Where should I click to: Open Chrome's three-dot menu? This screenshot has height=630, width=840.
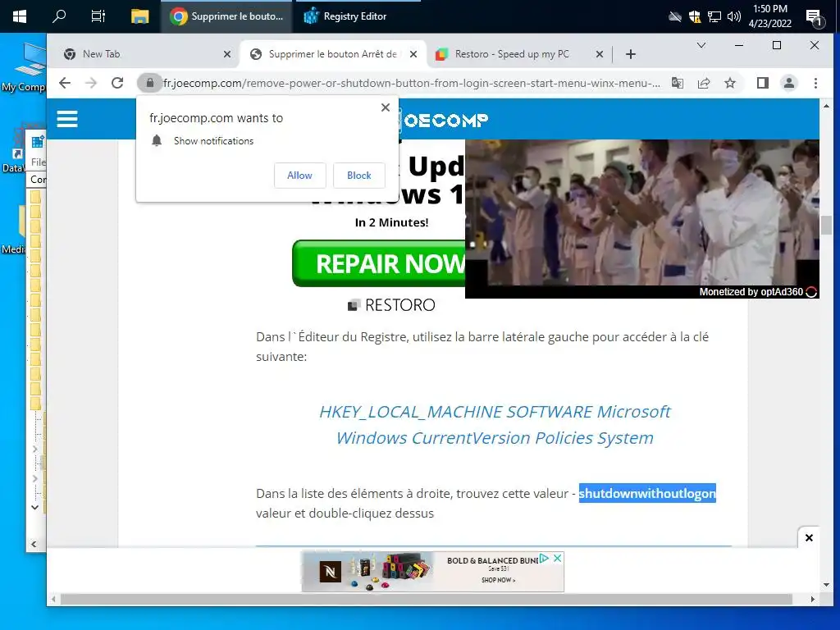click(x=815, y=83)
